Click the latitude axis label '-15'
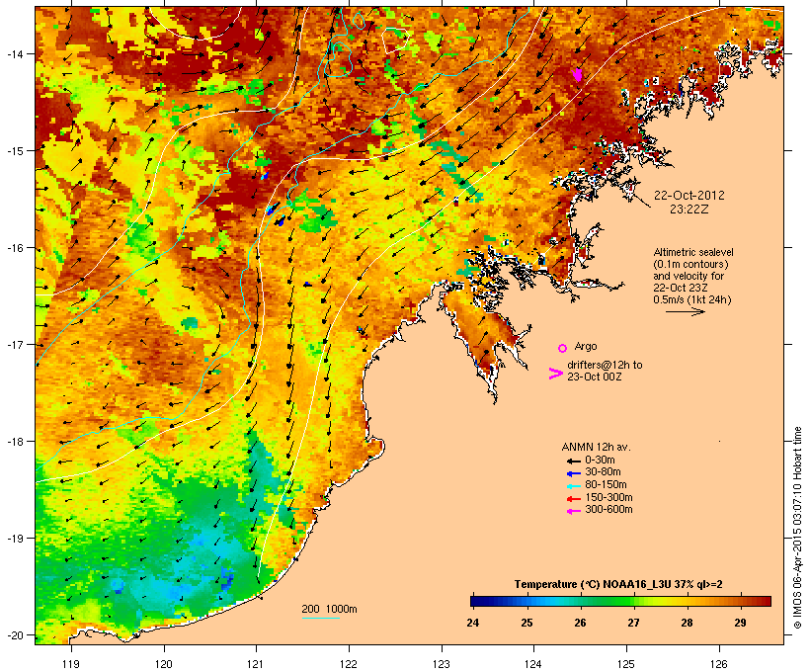 coord(14,151)
